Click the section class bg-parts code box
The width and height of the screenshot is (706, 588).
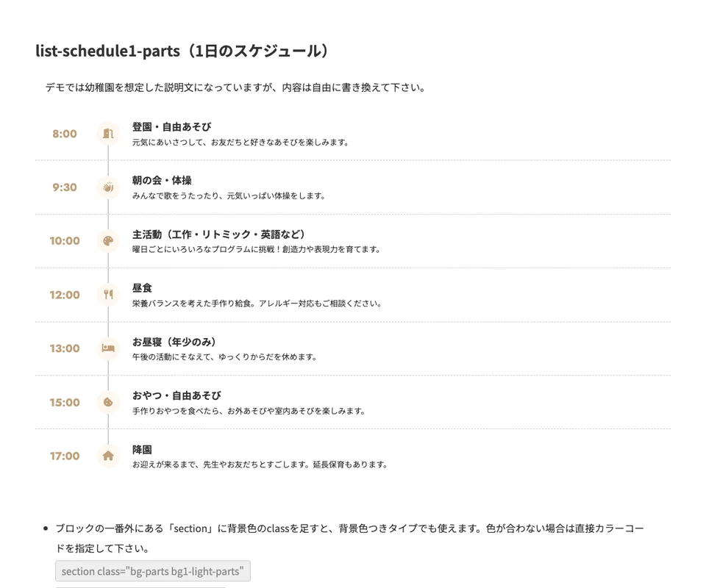coord(153,571)
